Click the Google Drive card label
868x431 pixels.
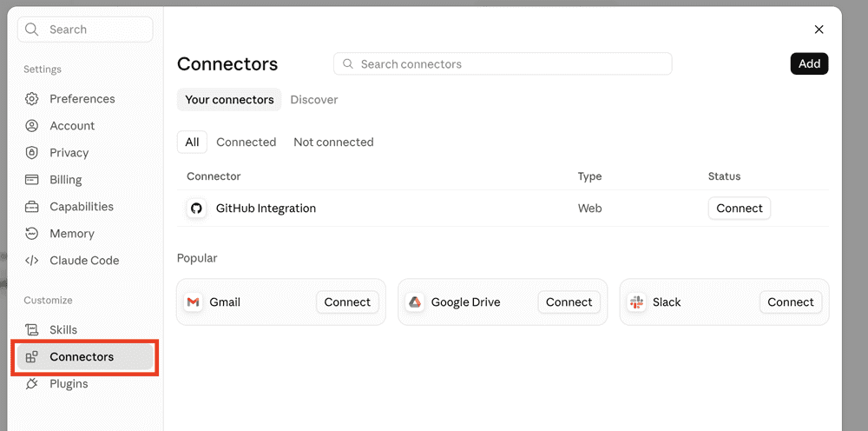click(x=465, y=302)
